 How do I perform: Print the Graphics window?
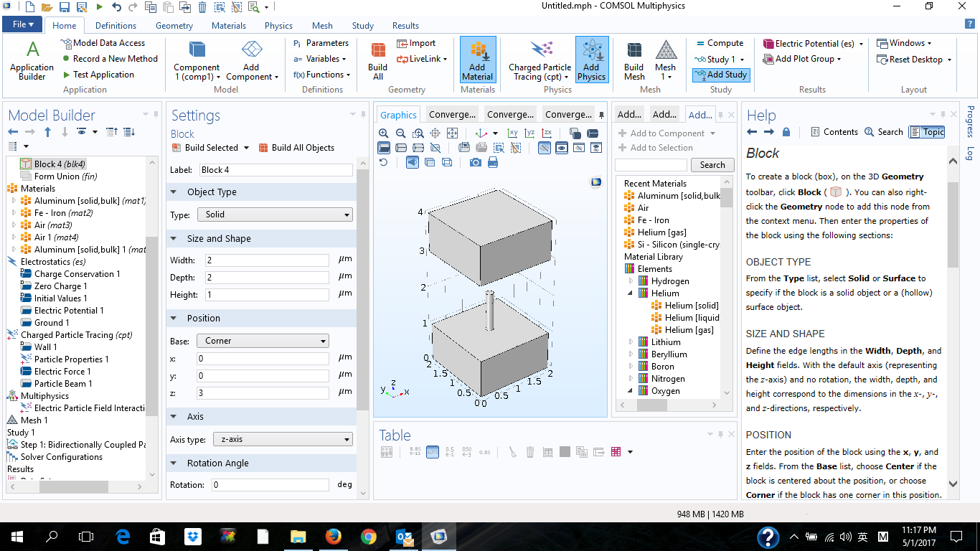pyautogui.click(x=493, y=162)
